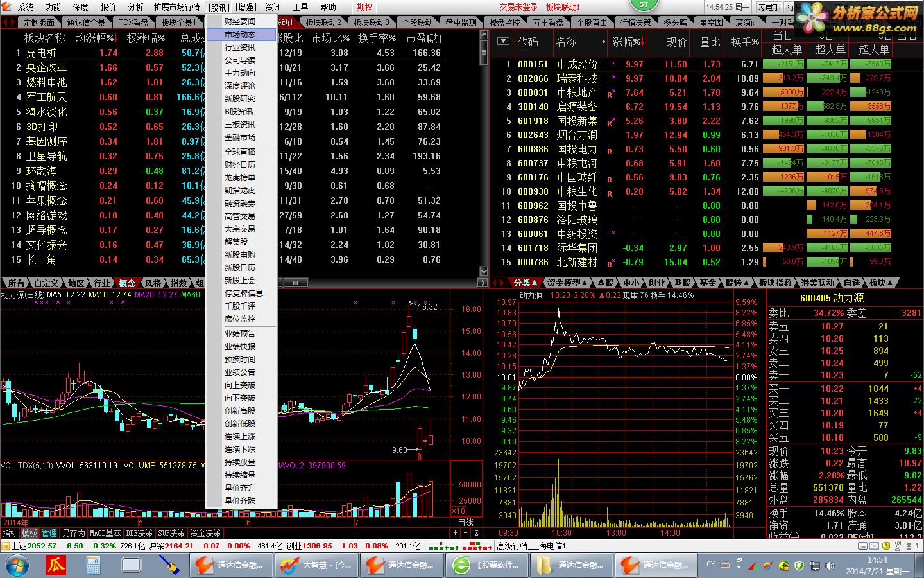Open the 市场动态 menu entry
The width and height of the screenshot is (924, 578).
(x=241, y=35)
